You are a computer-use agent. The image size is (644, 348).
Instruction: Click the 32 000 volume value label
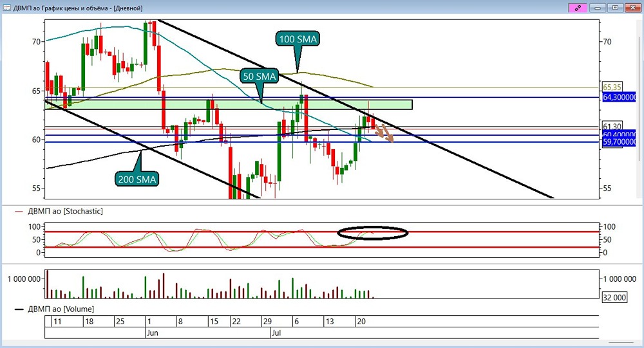click(x=614, y=298)
